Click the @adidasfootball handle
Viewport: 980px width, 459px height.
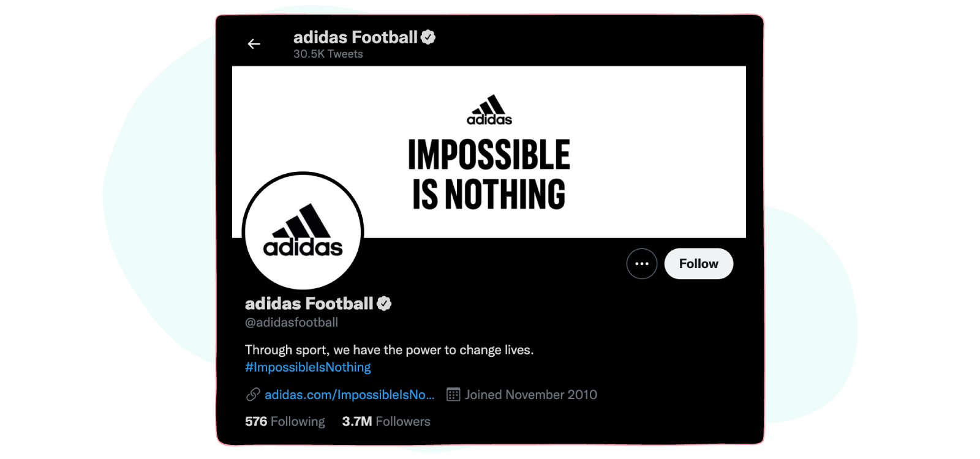[x=291, y=322]
